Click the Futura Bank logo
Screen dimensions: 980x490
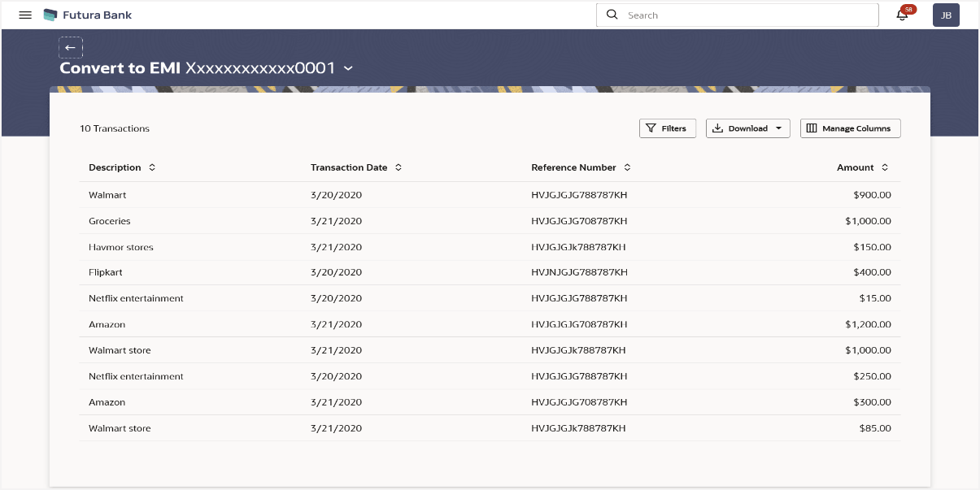click(x=87, y=15)
